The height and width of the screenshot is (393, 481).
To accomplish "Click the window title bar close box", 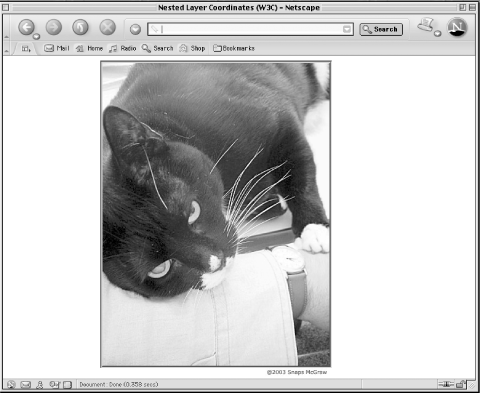I will 6,7.
